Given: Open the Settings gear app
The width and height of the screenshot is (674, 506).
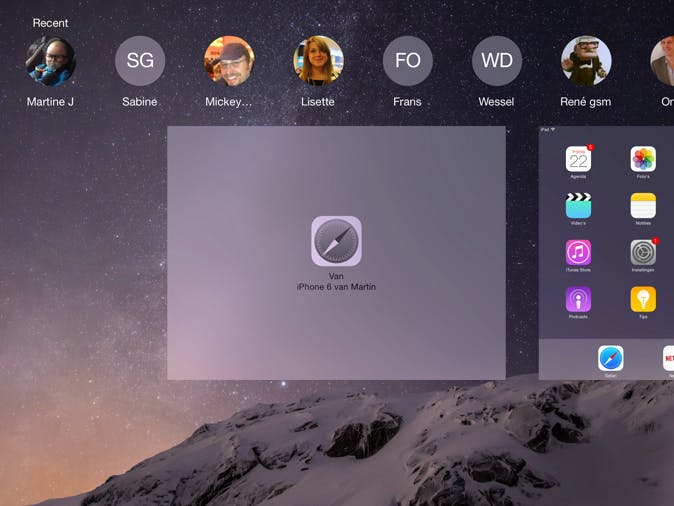Looking at the screenshot, I should [x=643, y=253].
